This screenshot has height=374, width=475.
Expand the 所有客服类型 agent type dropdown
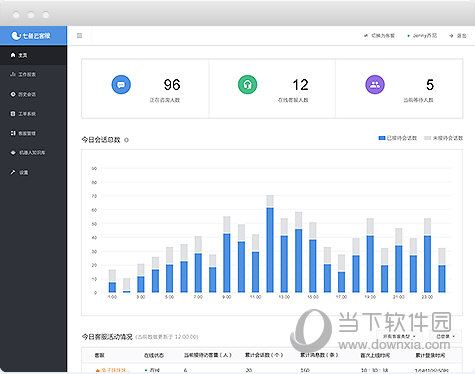tap(399, 336)
